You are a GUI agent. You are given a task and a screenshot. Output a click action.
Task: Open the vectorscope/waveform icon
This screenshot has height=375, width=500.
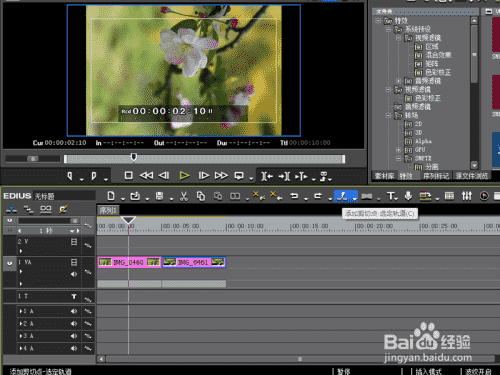coord(484,196)
